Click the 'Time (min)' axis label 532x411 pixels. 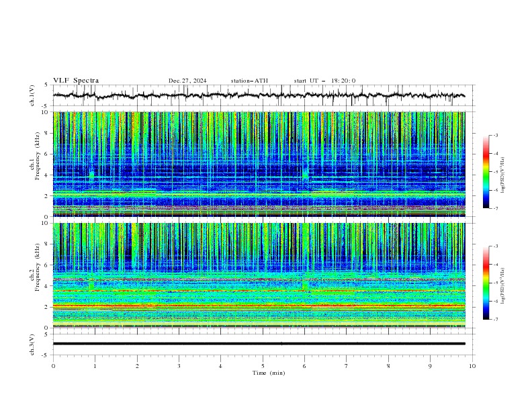tap(269, 373)
